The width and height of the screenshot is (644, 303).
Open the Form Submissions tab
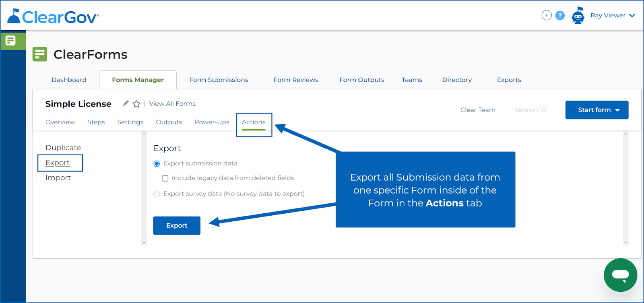(219, 80)
